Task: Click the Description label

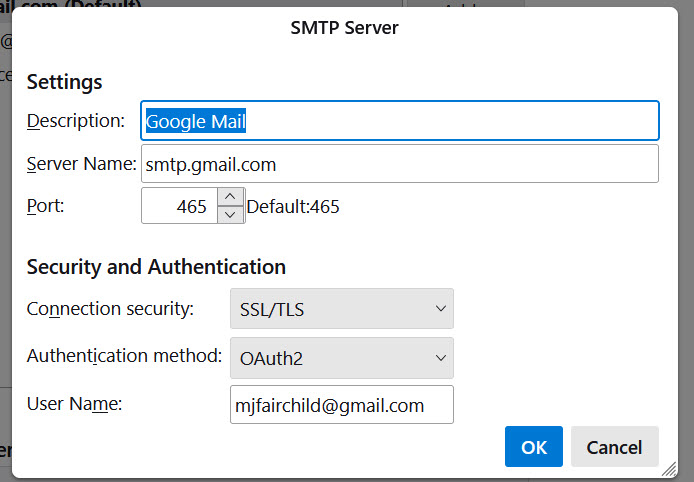Action: 76,121
